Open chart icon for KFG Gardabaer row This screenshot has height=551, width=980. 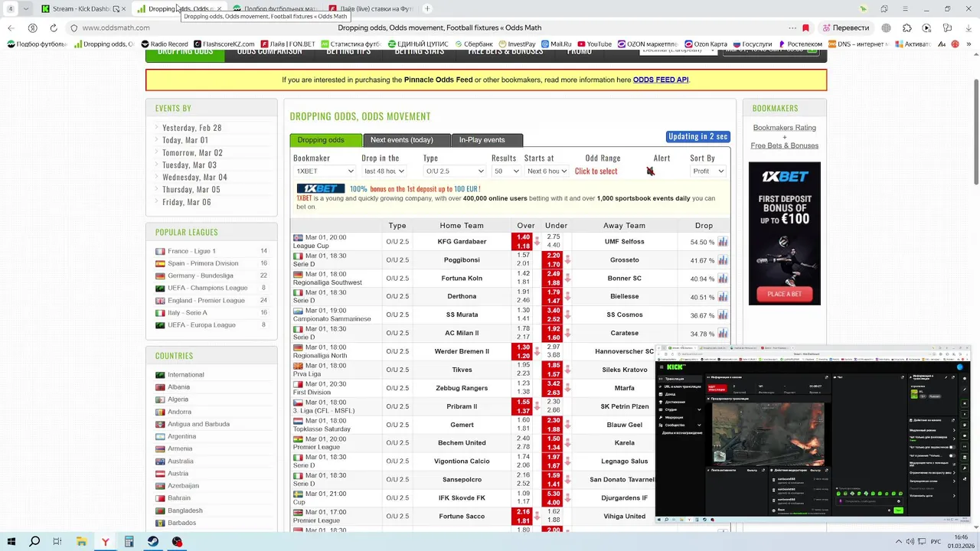point(723,242)
